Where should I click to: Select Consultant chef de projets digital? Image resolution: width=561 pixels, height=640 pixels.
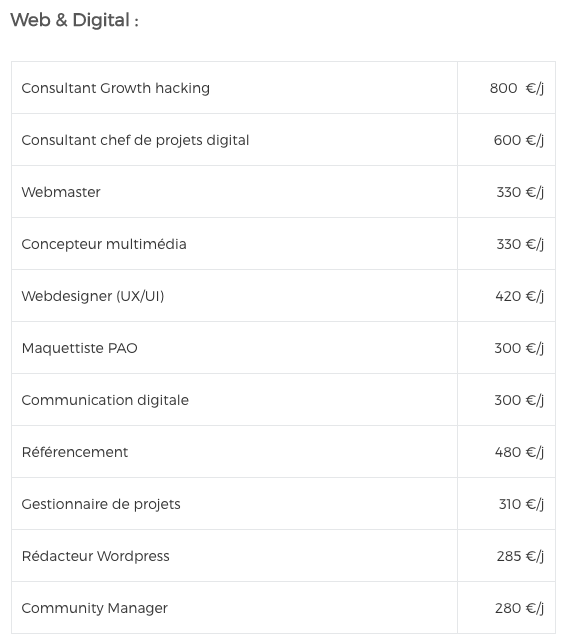[135, 140]
